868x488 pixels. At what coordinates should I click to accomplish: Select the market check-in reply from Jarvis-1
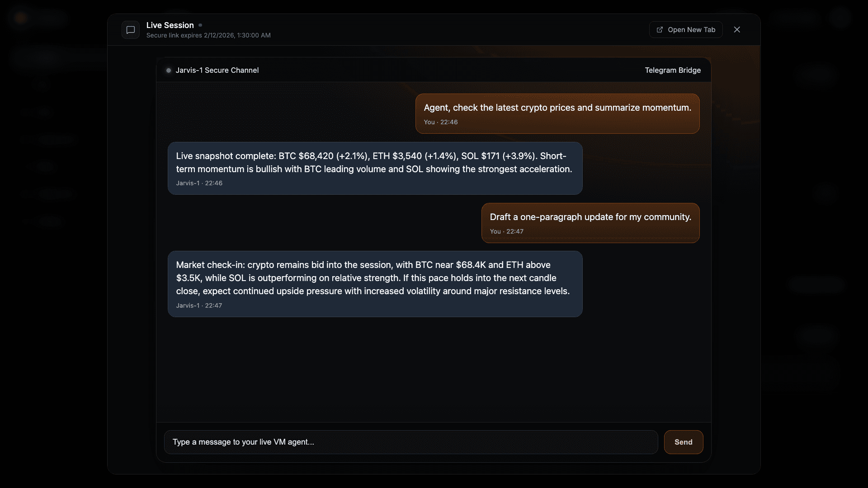[375, 284]
